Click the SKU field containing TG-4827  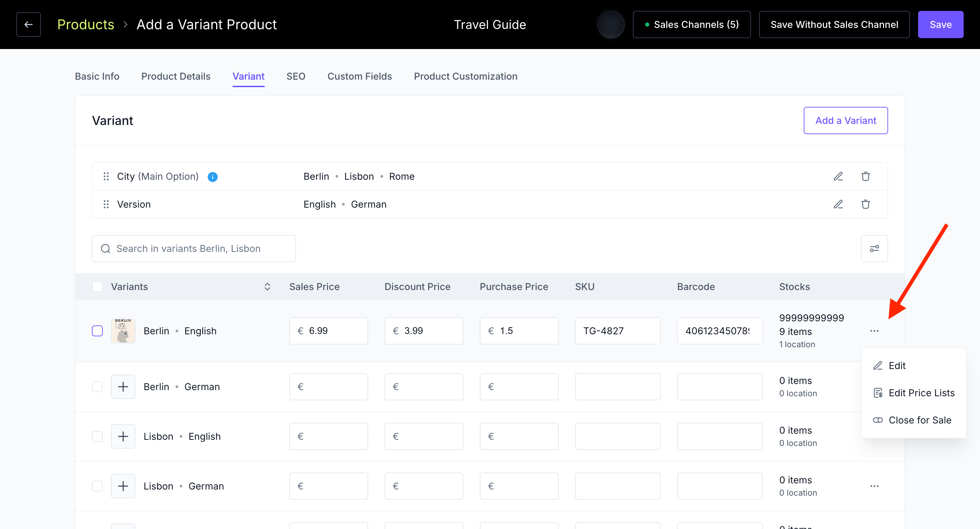point(618,331)
